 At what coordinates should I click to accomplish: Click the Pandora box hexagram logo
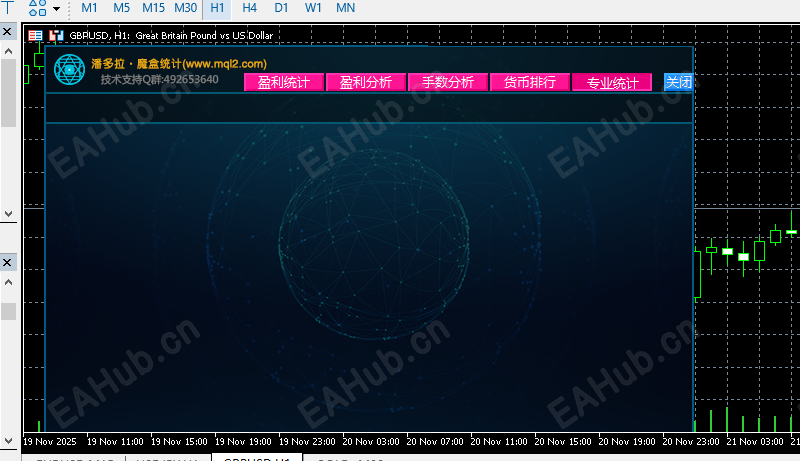click(x=69, y=69)
